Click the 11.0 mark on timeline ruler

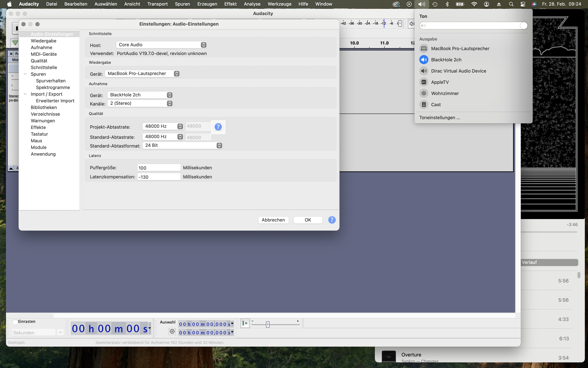click(384, 43)
